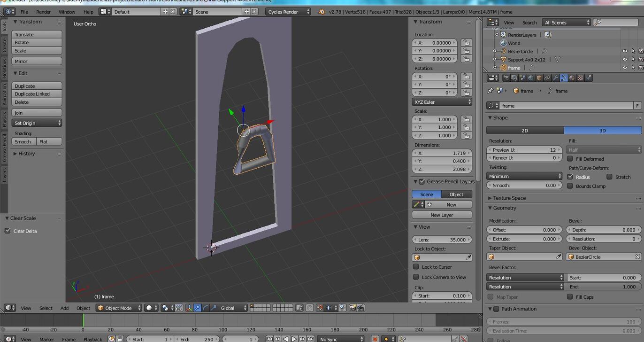Open the Object Mode dropdown
This screenshot has width=644, height=342.
point(119,308)
